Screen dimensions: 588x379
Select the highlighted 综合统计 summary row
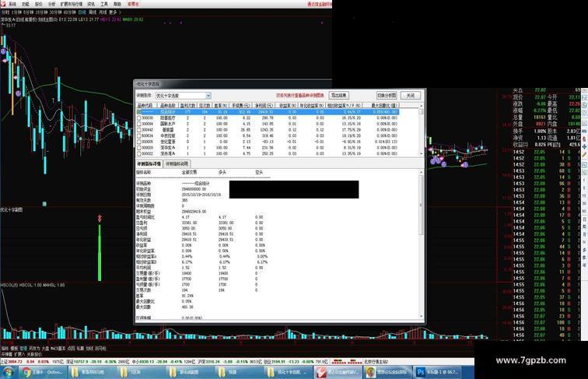click(x=268, y=112)
